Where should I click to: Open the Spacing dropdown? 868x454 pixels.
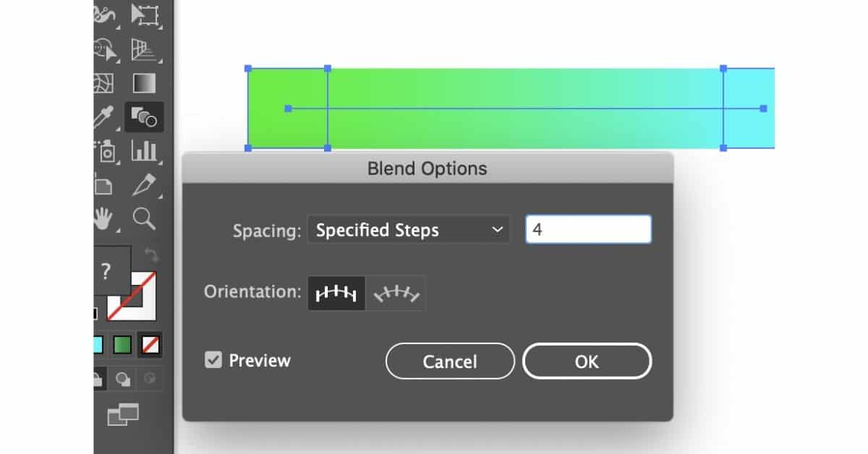(x=409, y=229)
